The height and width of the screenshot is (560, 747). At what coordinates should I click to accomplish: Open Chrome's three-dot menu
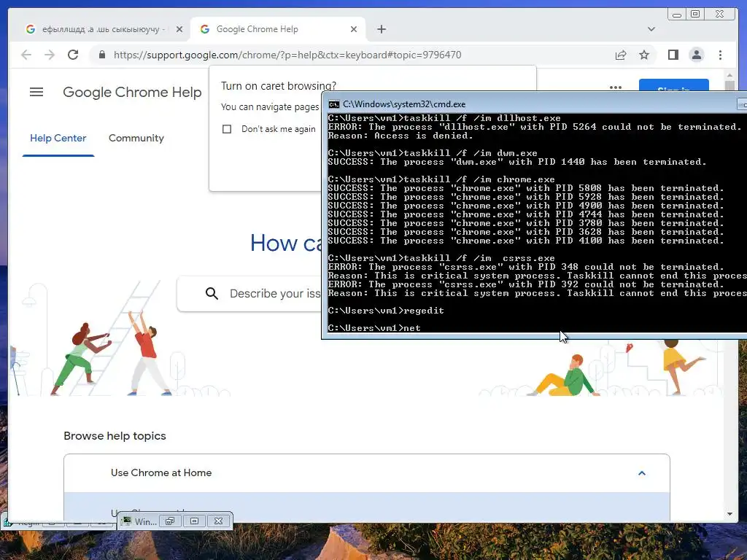click(720, 55)
